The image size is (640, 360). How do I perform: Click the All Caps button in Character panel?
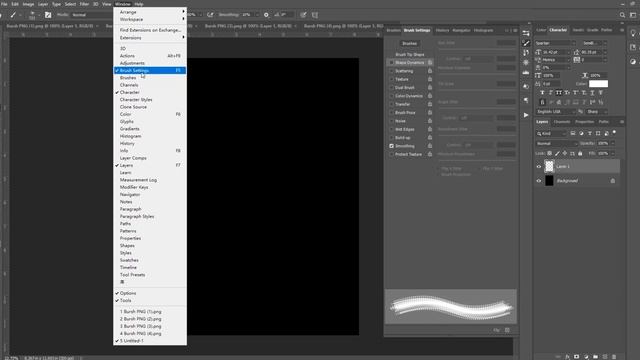point(559,93)
